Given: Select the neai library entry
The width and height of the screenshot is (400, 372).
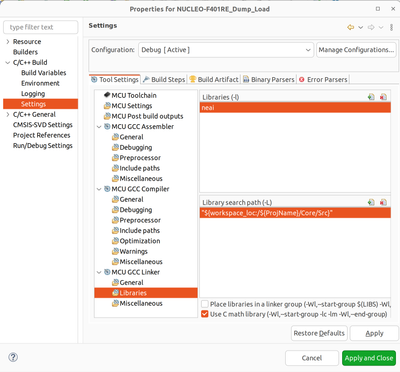Looking at the screenshot, I should pos(295,108).
